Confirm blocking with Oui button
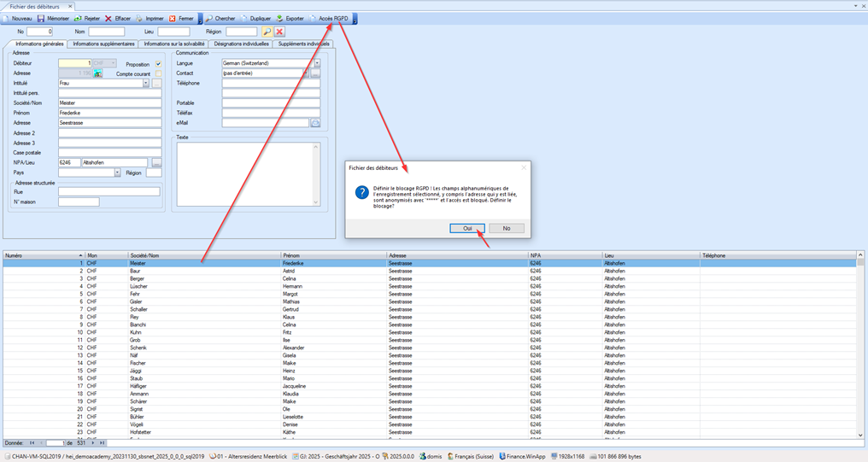The image size is (868, 462). click(467, 228)
